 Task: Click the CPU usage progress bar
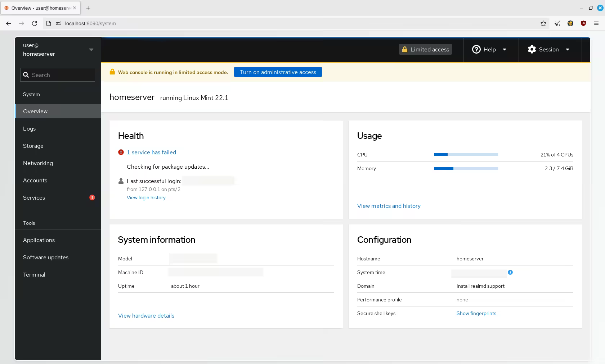tap(466, 155)
